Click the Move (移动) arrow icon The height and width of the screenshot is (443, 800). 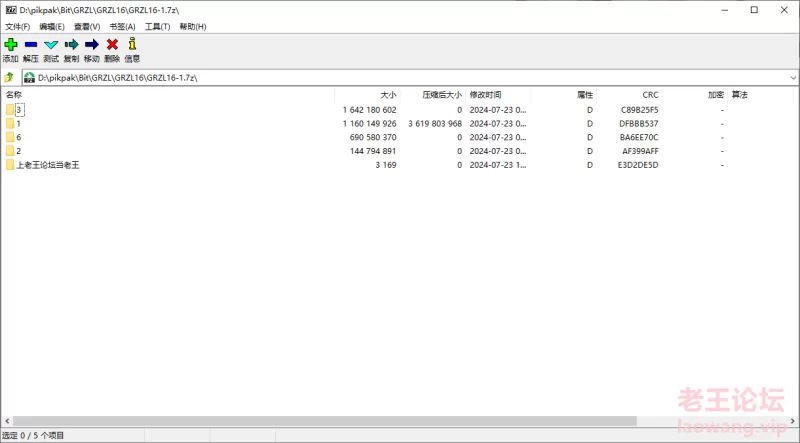click(92, 44)
